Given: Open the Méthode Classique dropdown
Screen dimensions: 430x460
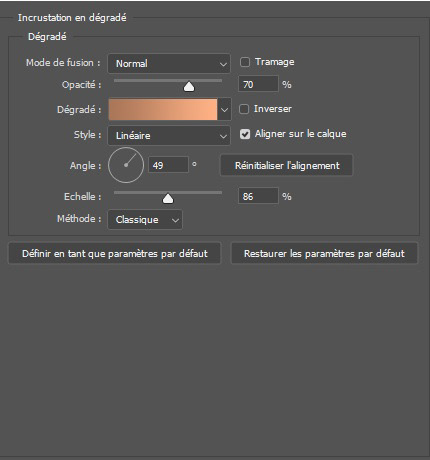Looking at the screenshot, I should pyautogui.click(x=145, y=219).
